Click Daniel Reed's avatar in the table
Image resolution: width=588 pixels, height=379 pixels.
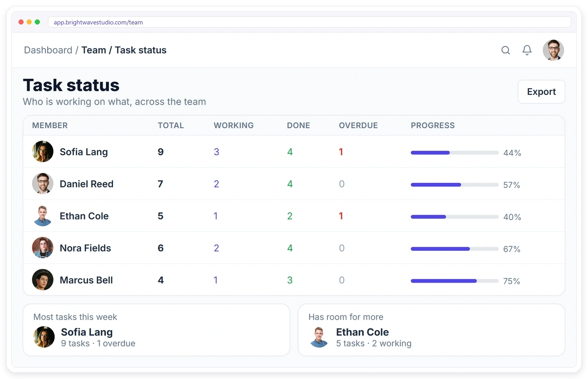click(x=43, y=184)
